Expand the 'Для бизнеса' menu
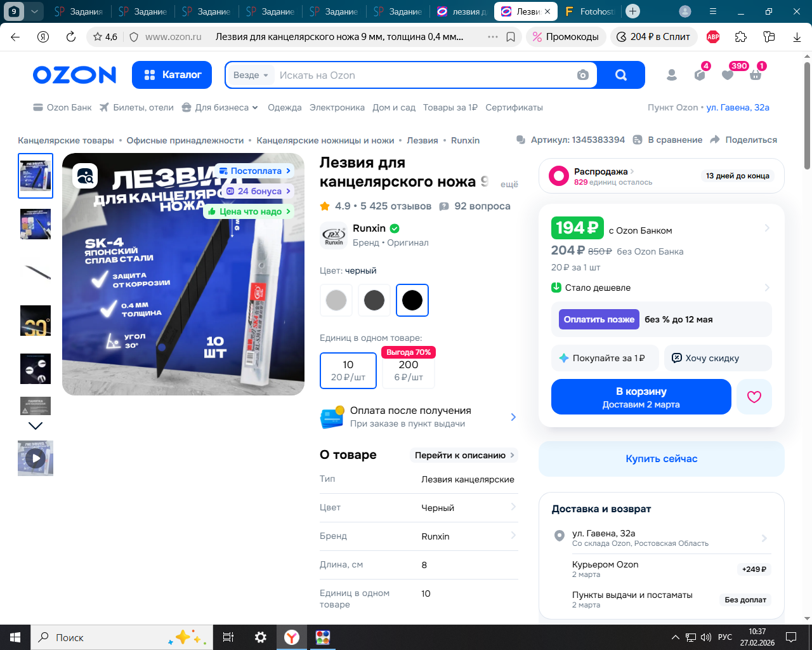Viewport: 812px width, 650px height. coord(220,108)
